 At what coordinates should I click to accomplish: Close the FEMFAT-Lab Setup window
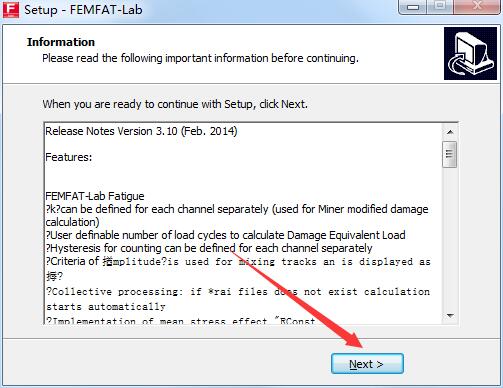click(x=477, y=6)
